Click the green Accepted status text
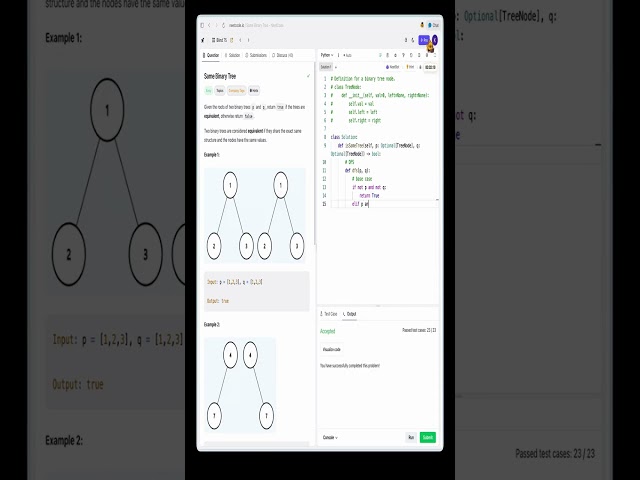 327,331
